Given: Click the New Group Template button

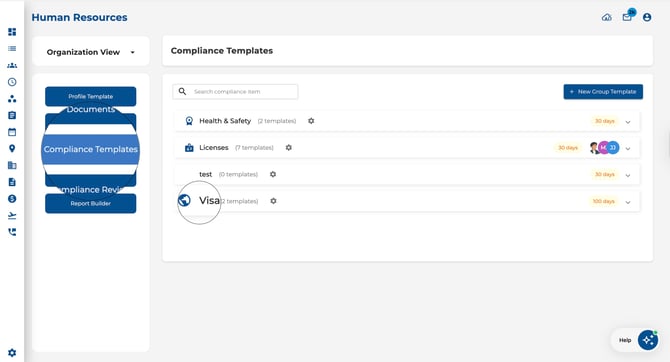Looking at the screenshot, I should pyautogui.click(x=603, y=92).
